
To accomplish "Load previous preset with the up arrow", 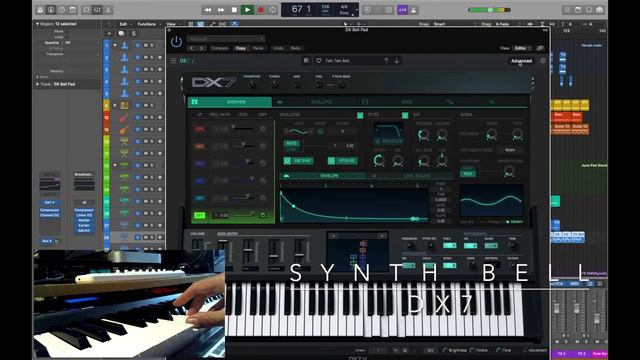I will click(x=386, y=61).
